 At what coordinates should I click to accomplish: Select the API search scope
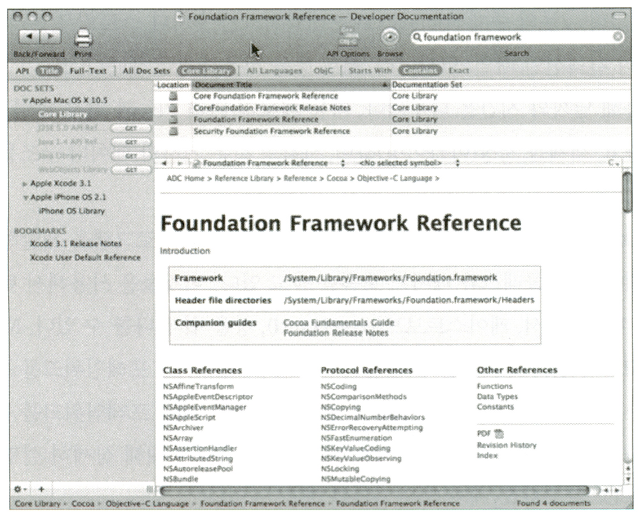22,71
